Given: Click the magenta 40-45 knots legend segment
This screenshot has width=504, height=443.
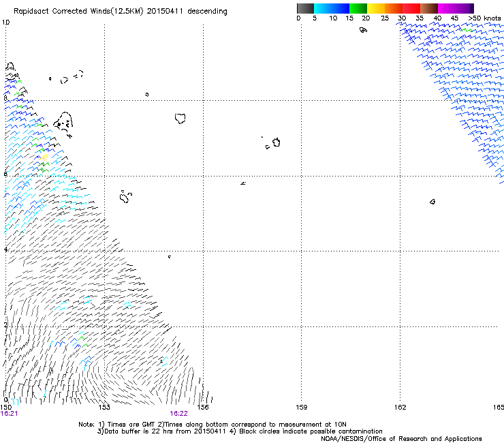Looking at the screenshot, I should (x=447, y=8).
